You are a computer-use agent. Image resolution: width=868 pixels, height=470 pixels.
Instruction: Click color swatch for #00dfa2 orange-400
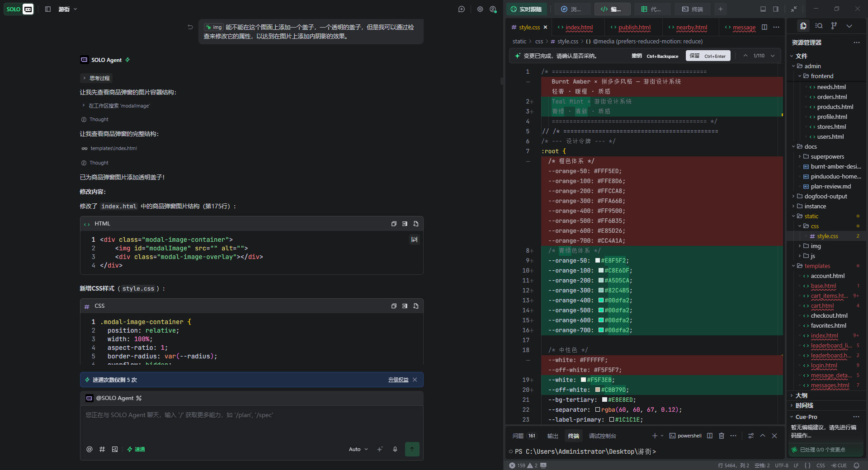(x=601, y=300)
